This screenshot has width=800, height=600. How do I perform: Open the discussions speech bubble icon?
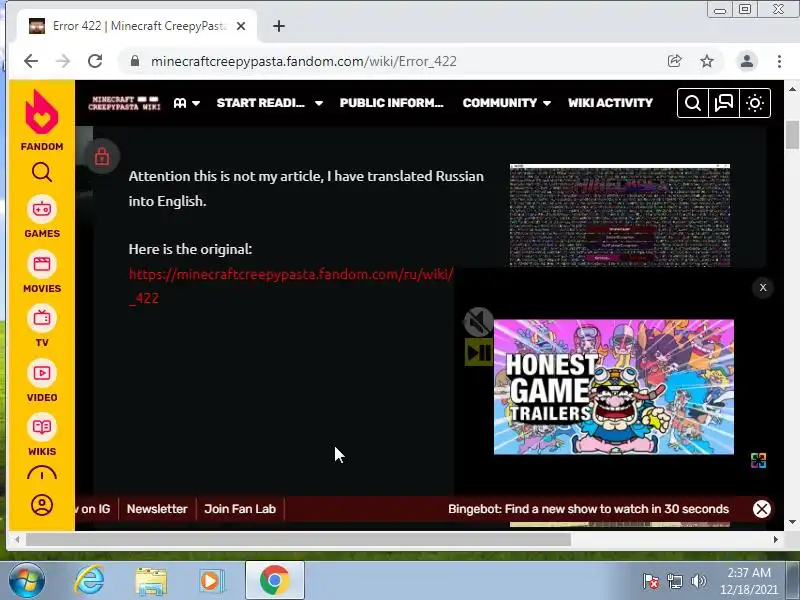[x=723, y=103]
